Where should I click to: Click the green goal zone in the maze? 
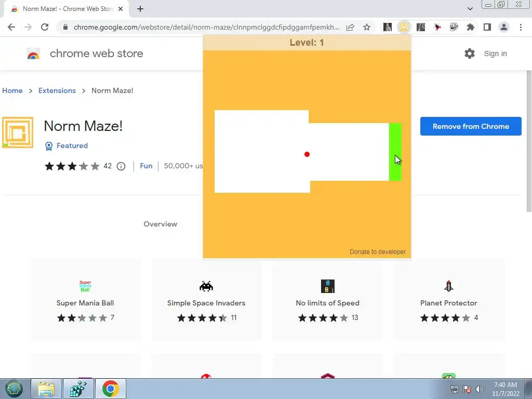pyautogui.click(x=395, y=152)
